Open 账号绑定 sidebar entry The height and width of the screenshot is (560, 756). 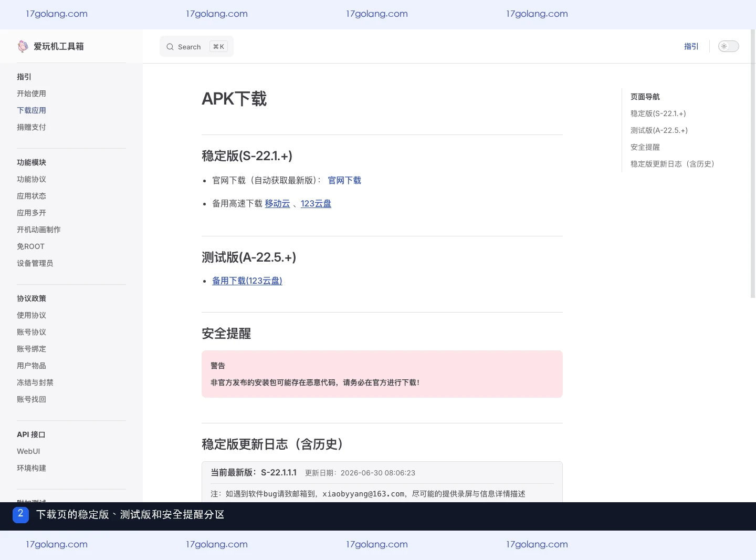pos(31,349)
